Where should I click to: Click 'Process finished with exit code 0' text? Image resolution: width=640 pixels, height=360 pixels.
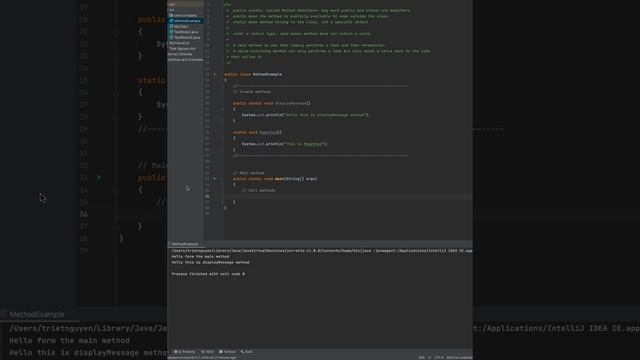(208, 274)
